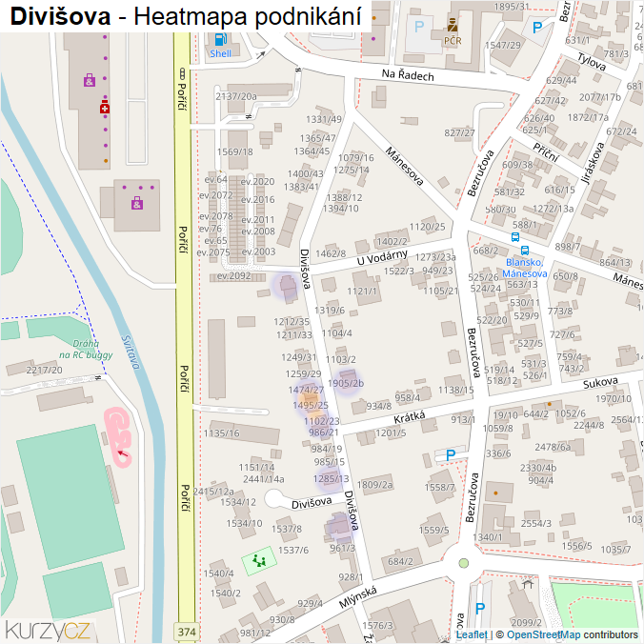Click the Sukova street label
The width and height of the screenshot is (644, 644).
point(600,383)
